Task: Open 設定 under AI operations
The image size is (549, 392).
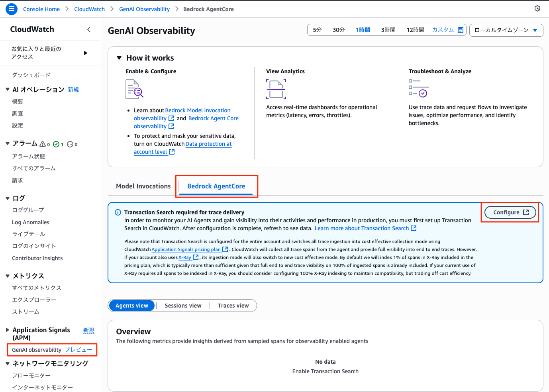Action: [18, 125]
